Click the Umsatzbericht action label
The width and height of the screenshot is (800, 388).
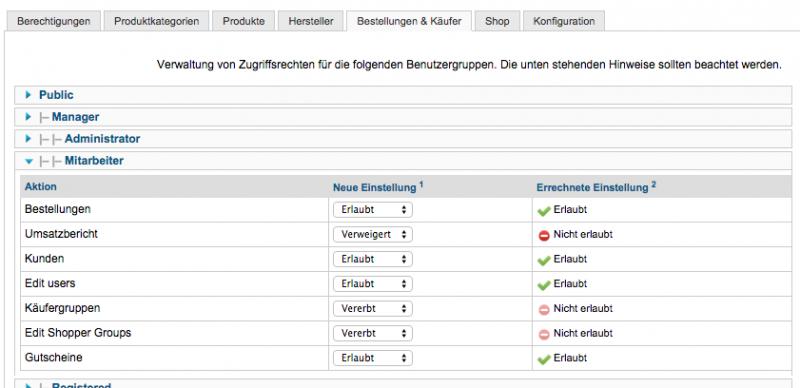61,234
